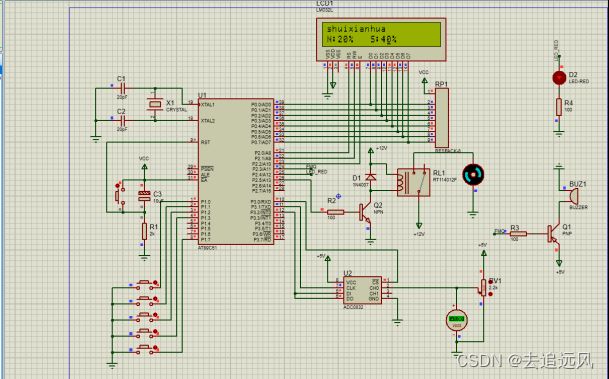Select resistor R2 near transistor Q2
The width and height of the screenshot is (609, 379).
tap(335, 212)
